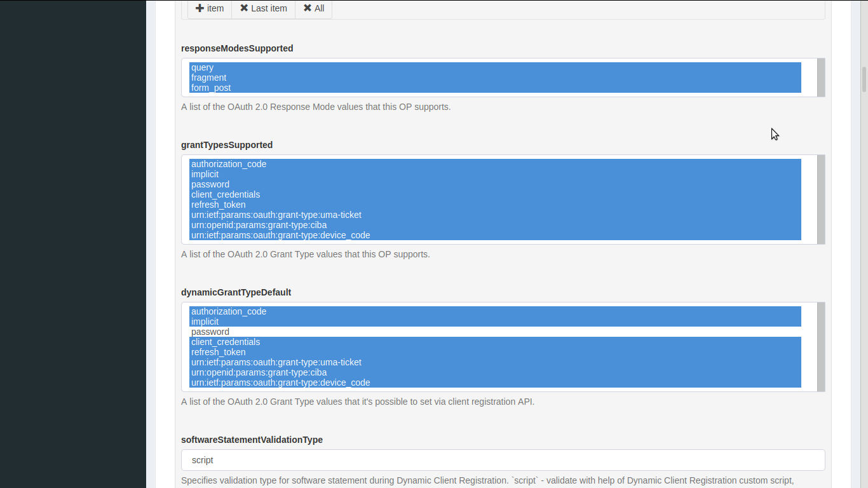Select client_credentials in dynamicGrantTypeDefault list
This screenshot has width=868, height=488.
click(495, 342)
